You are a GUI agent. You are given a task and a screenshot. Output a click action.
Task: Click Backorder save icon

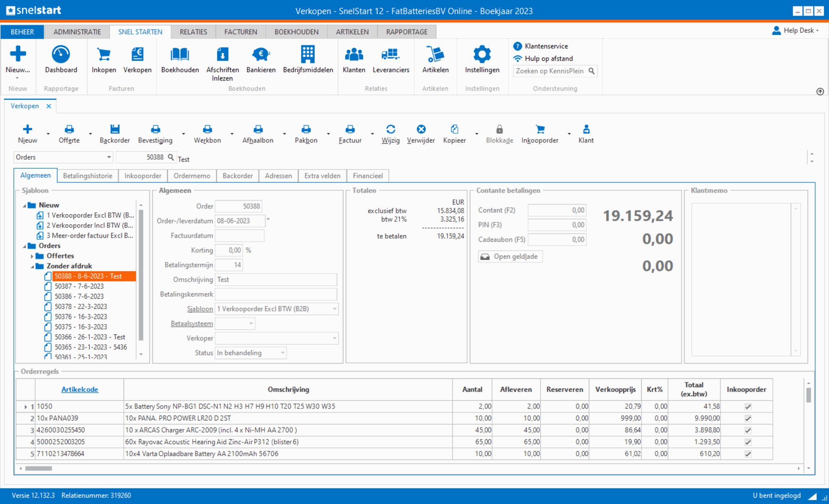(114, 129)
